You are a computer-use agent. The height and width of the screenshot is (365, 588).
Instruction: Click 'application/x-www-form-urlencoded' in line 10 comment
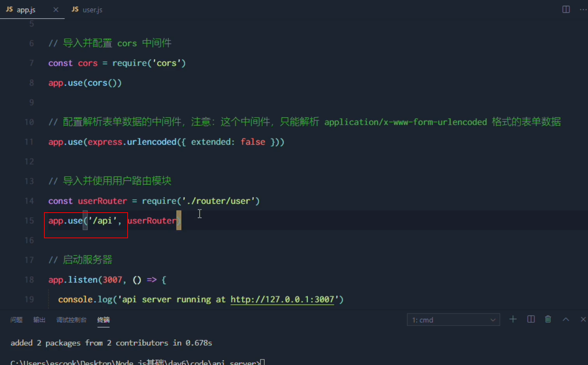click(405, 122)
